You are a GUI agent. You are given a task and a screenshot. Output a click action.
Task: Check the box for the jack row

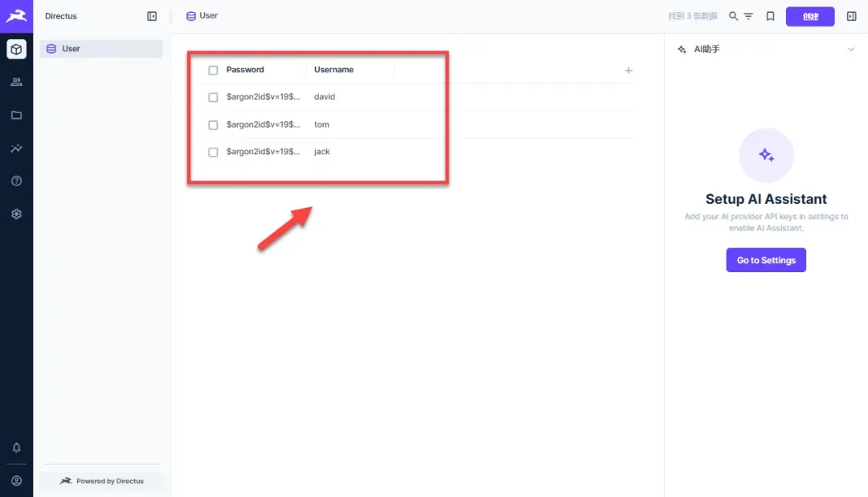tap(213, 152)
